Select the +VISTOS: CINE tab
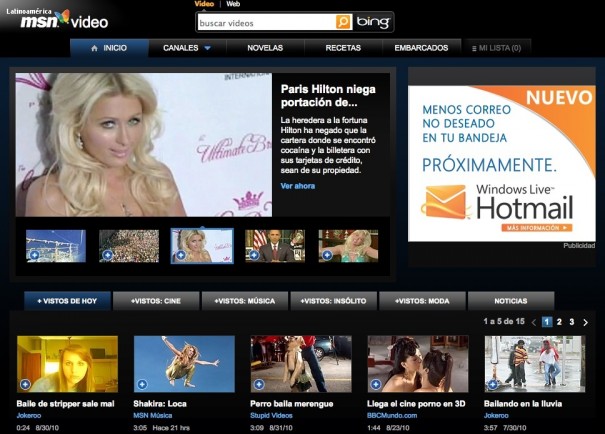605x434 pixels. tap(156, 301)
